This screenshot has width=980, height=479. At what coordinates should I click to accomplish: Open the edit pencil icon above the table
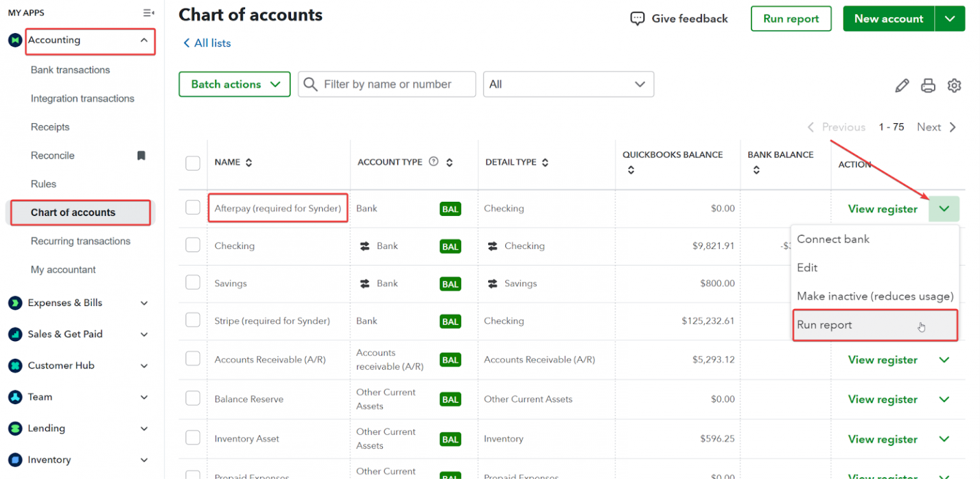coord(902,85)
